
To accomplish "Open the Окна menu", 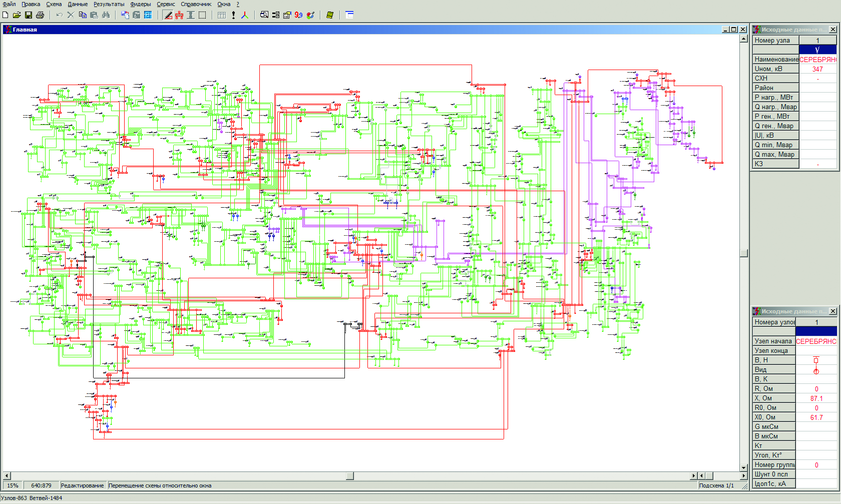I will click(x=224, y=4).
